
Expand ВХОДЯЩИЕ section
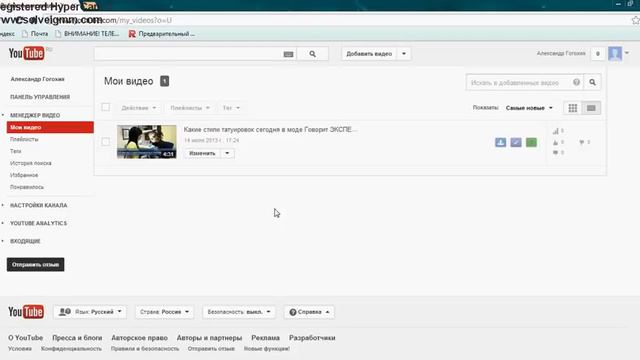(x=25, y=241)
